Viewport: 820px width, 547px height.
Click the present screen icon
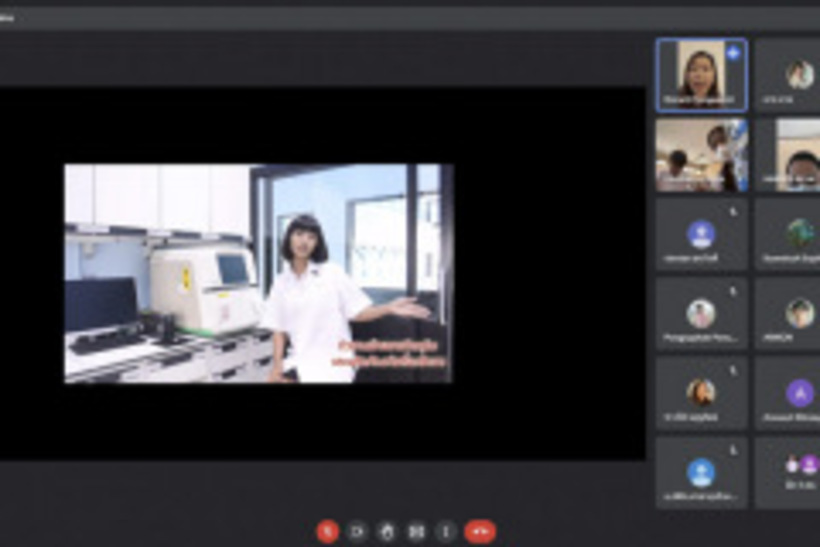(x=417, y=532)
